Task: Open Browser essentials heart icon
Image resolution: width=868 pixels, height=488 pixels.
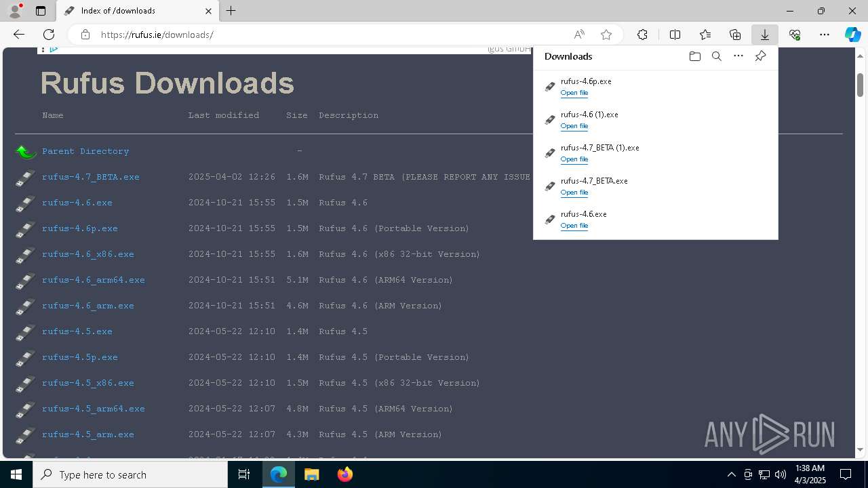Action: click(795, 35)
